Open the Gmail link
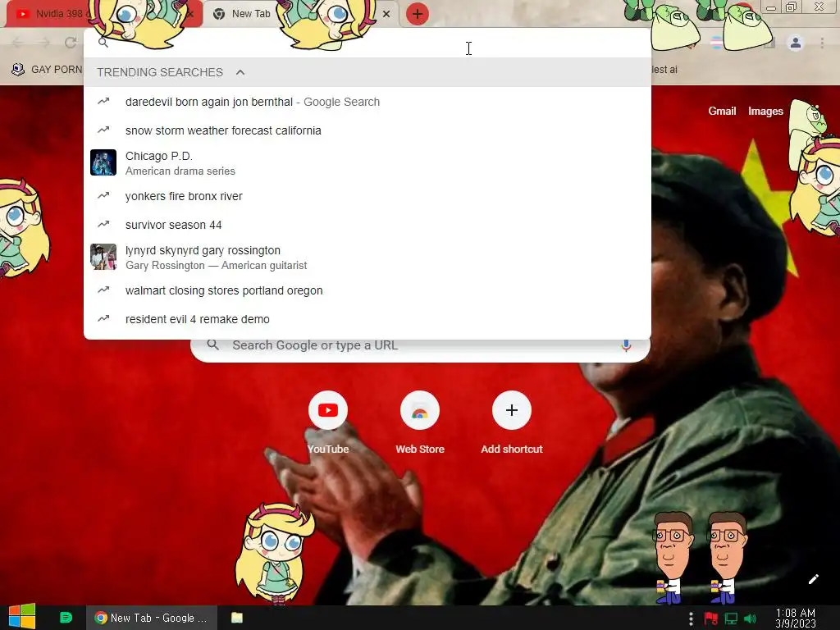Screen dimensions: 840x630 click(x=722, y=111)
